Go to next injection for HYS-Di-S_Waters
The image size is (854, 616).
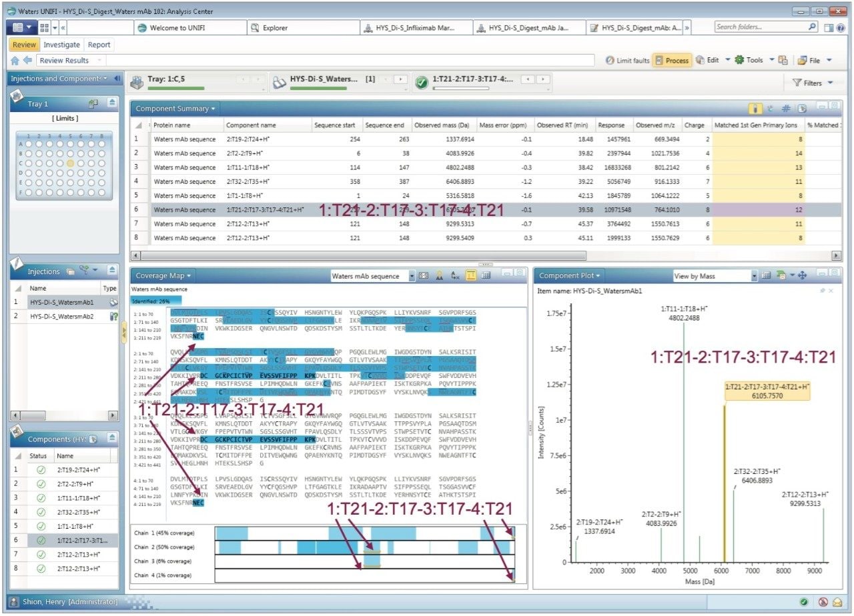400,79
